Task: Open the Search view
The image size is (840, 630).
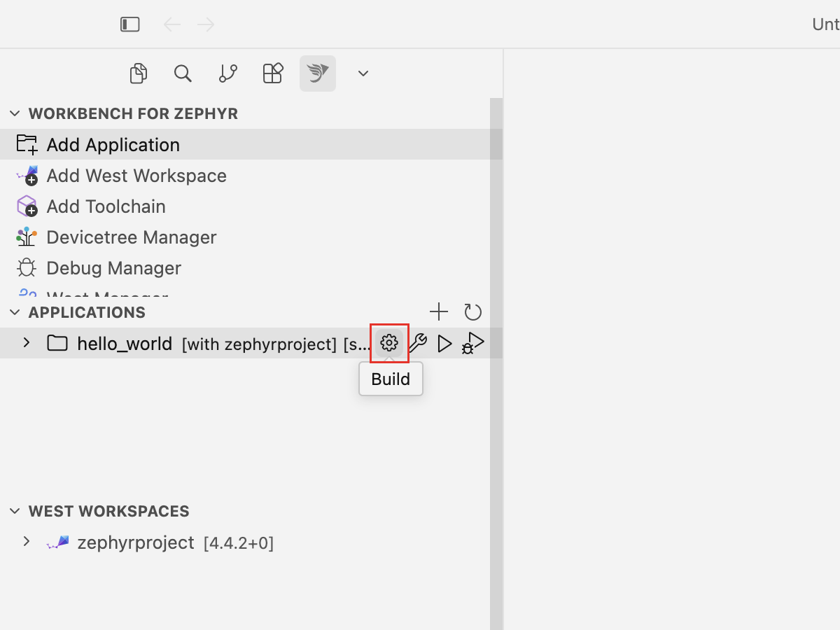Action: (183, 73)
